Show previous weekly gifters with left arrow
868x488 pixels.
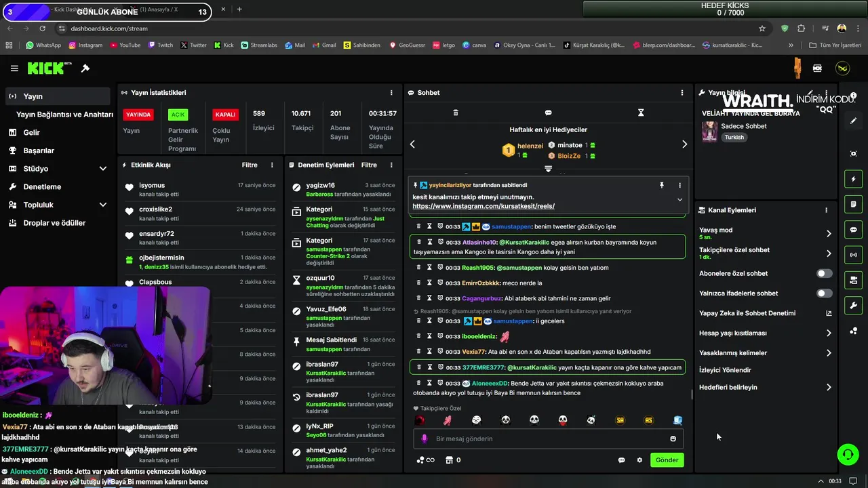[412, 144]
